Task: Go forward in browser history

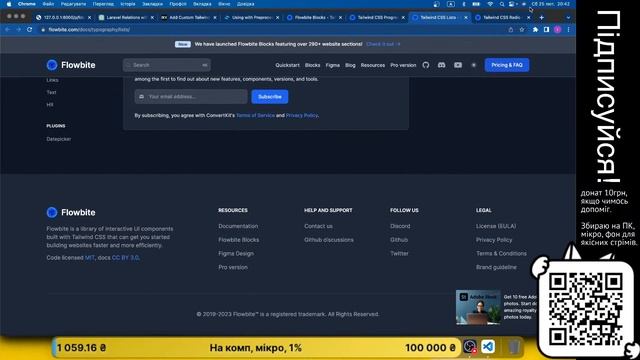Action: click(x=18, y=29)
